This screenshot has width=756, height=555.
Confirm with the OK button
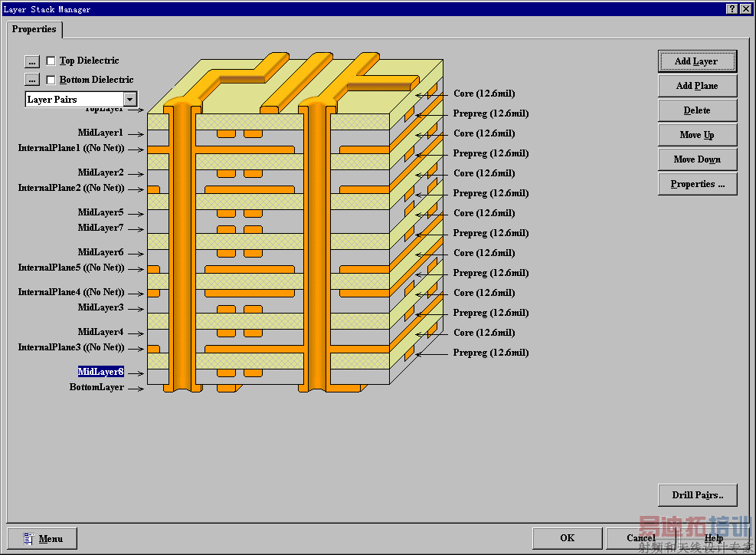click(568, 538)
